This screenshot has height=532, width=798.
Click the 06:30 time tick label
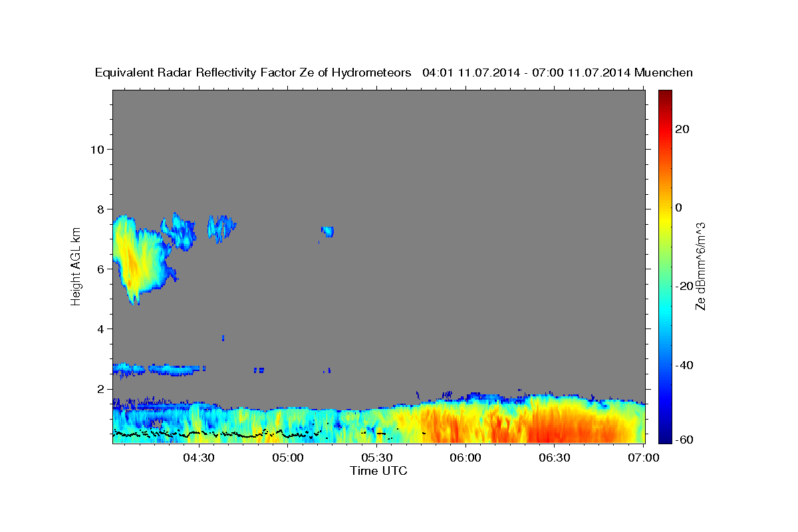tap(555, 458)
